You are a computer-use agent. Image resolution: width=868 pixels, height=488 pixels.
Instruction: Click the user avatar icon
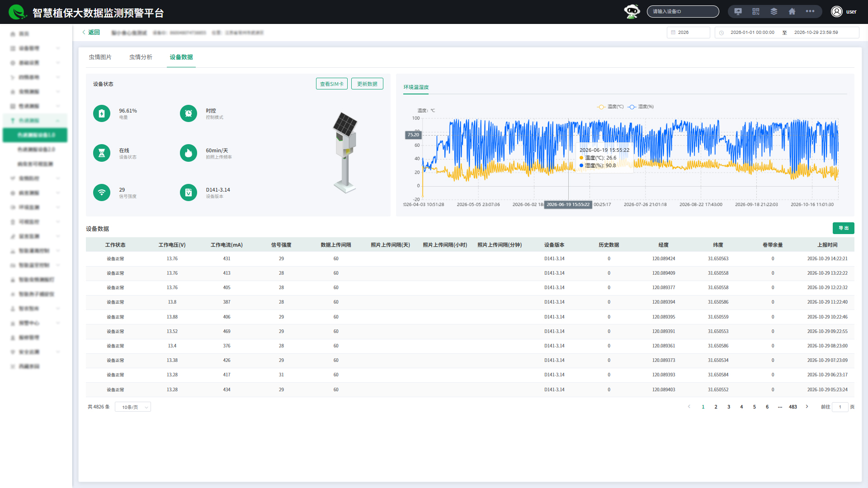(x=836, y=12)
